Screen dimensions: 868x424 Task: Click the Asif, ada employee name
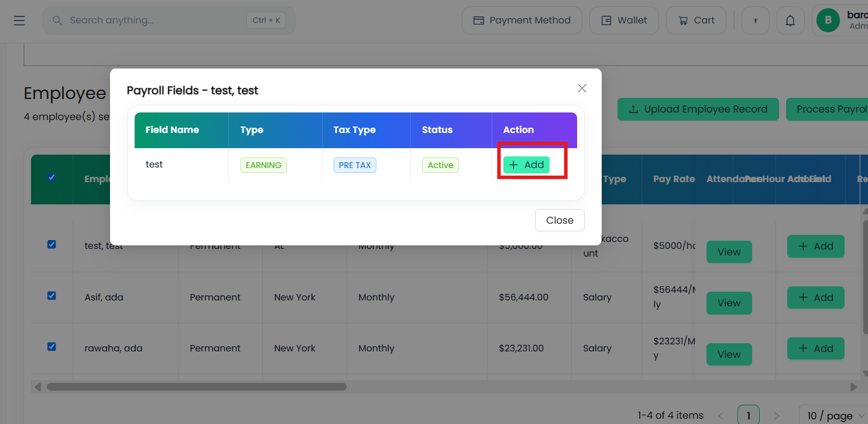104,298
